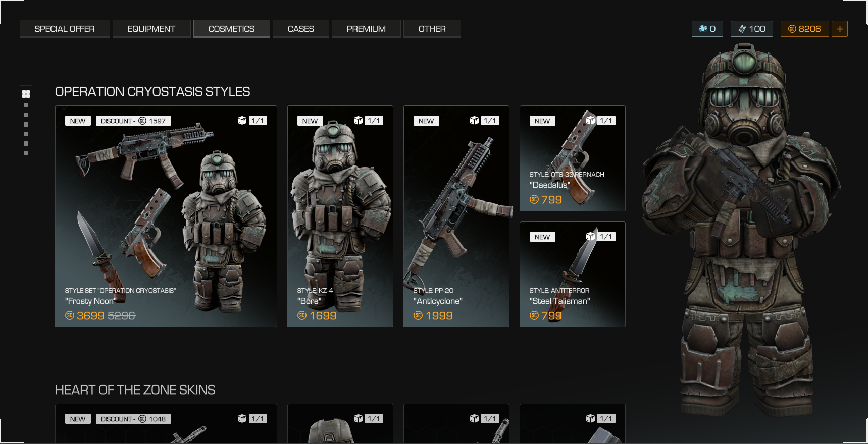This screenshot has width=868, height=444.
Task: Click the coin icon next to 1699
Action: click(x=302, y=315)
